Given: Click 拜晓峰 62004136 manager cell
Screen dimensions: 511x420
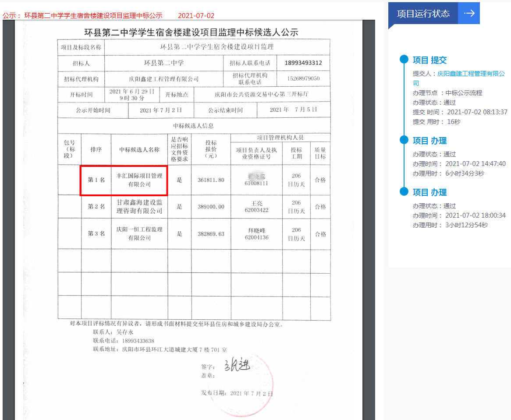Looking at the screenshot, I should [x=256, y=234].
